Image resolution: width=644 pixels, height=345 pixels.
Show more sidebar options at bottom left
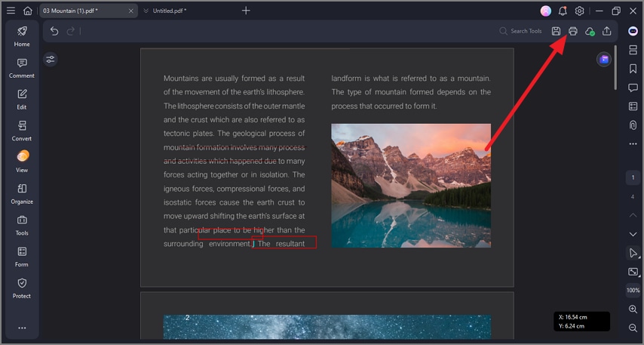pos(22,328)
